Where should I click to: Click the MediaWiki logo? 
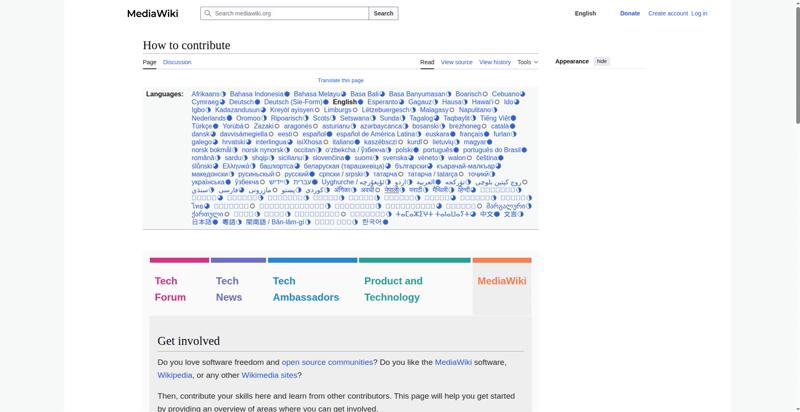pos(152,14)
